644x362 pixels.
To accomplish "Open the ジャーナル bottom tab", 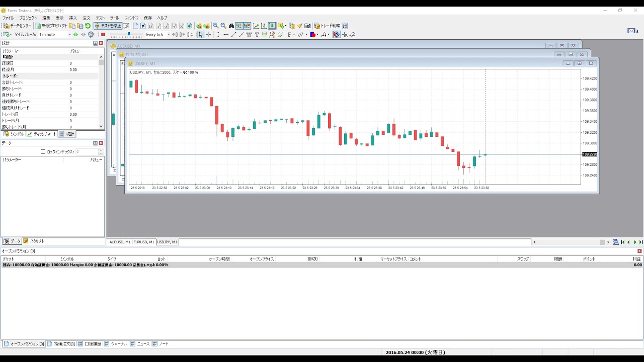I will pyautogui.click(x=116, y=344).
